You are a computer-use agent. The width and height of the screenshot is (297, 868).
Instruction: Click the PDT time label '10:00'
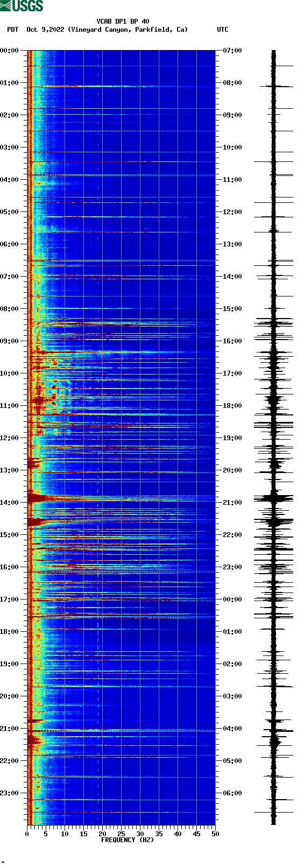tap(10, 373)
